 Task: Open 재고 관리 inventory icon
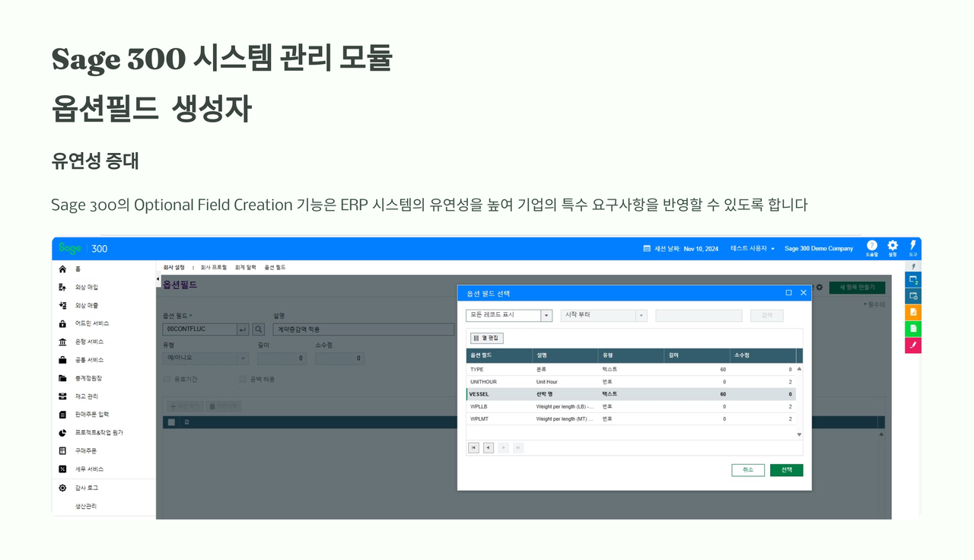click(x=62, y=396)
